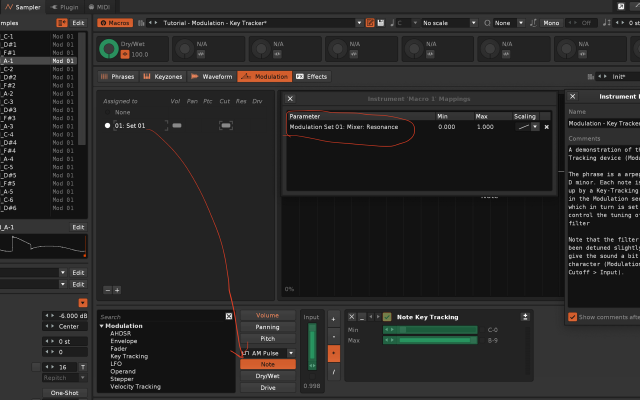Delete the Resonance mapping row
640x400 pixels.
pyautogui.click(x=547, y=127)
